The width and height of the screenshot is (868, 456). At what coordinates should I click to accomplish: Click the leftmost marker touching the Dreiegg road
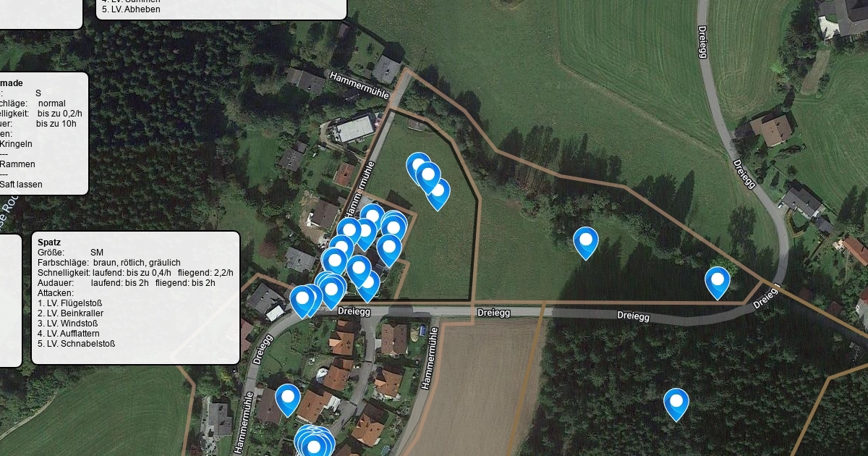(x=302, y=301)
